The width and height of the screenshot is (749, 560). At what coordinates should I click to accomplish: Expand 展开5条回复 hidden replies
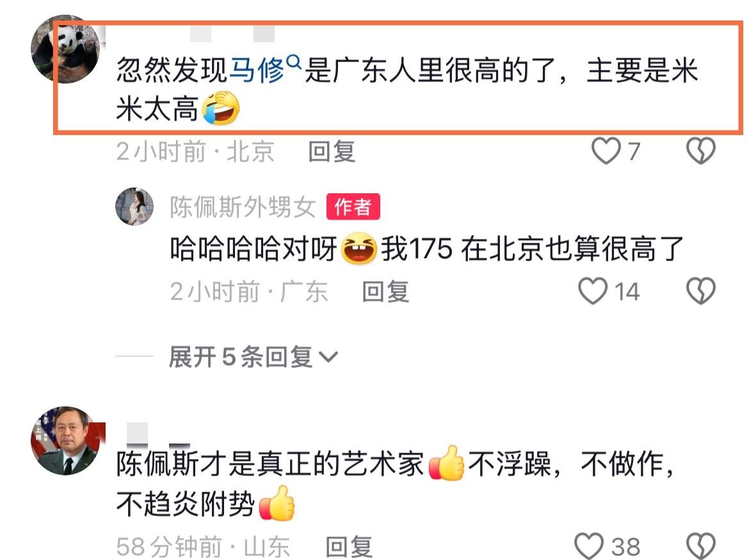pos(253,356)
